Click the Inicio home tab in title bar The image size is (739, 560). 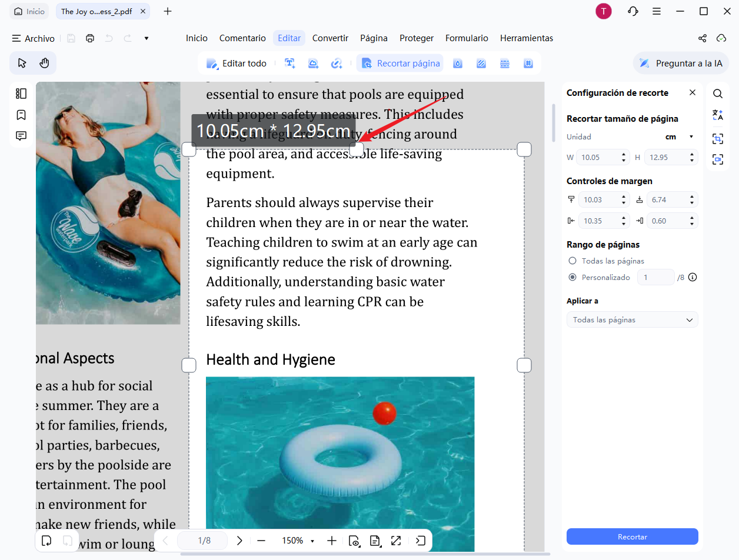29,11
